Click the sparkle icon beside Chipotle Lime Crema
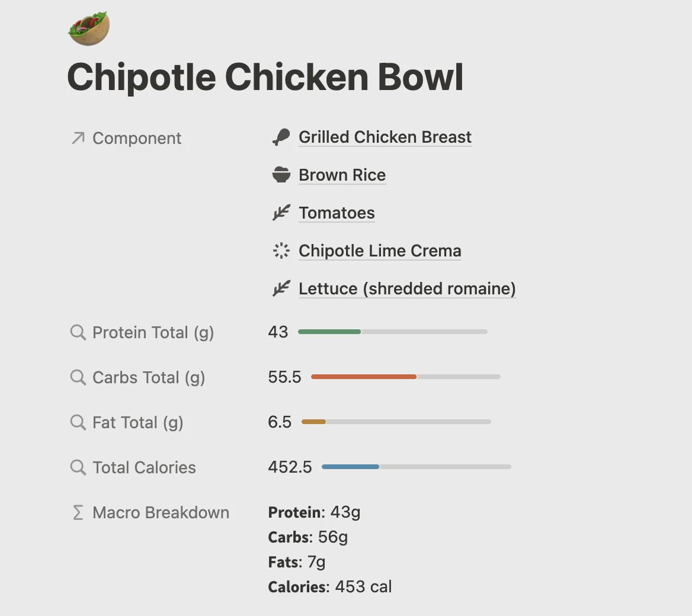 281,251
